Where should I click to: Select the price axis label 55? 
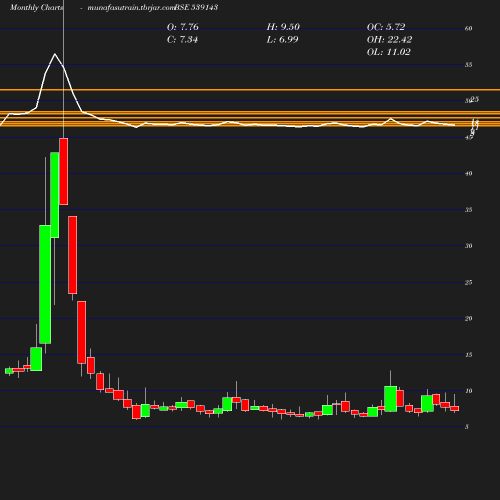tap(468, 65)
